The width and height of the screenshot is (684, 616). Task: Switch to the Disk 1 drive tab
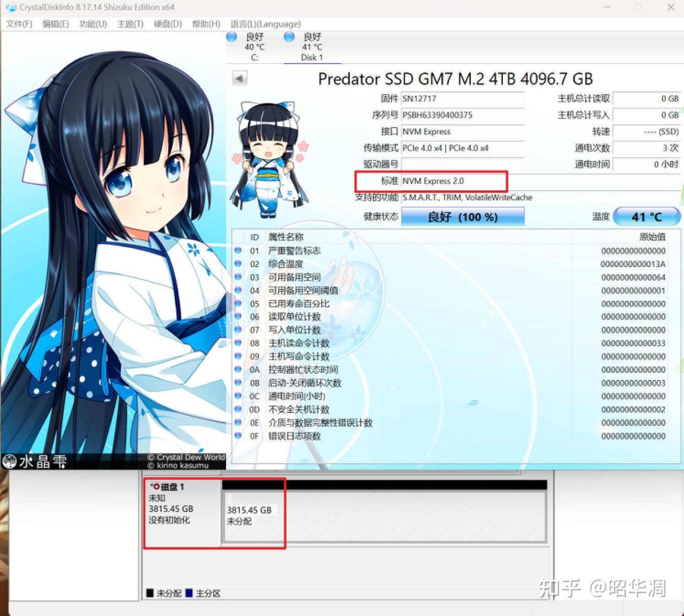click(x=312, y=47)
